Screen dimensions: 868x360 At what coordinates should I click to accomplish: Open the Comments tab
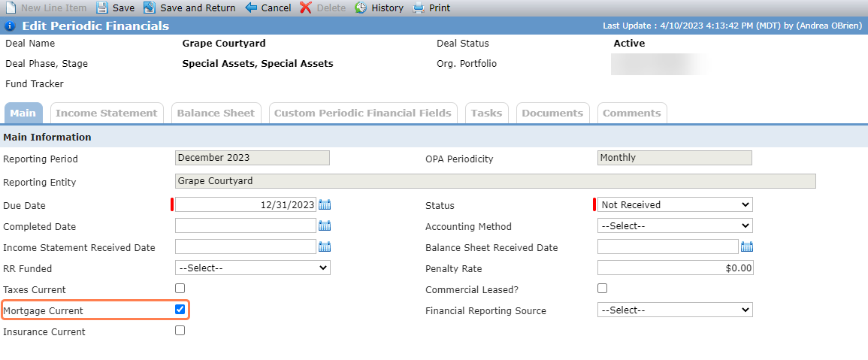click(631, 113)
